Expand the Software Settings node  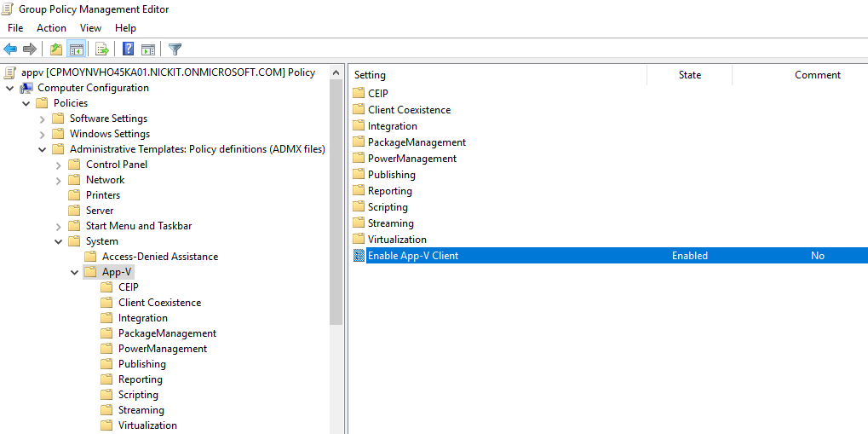pos(43,119)
